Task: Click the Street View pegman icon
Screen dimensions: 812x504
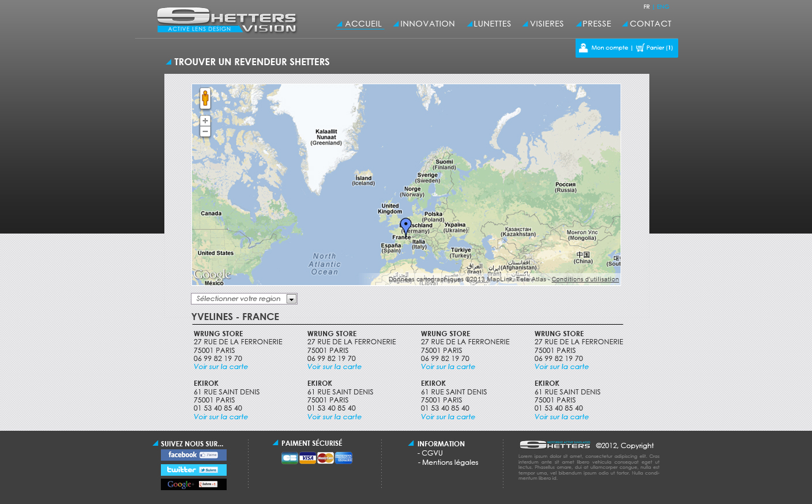Action: pos(205,98)
